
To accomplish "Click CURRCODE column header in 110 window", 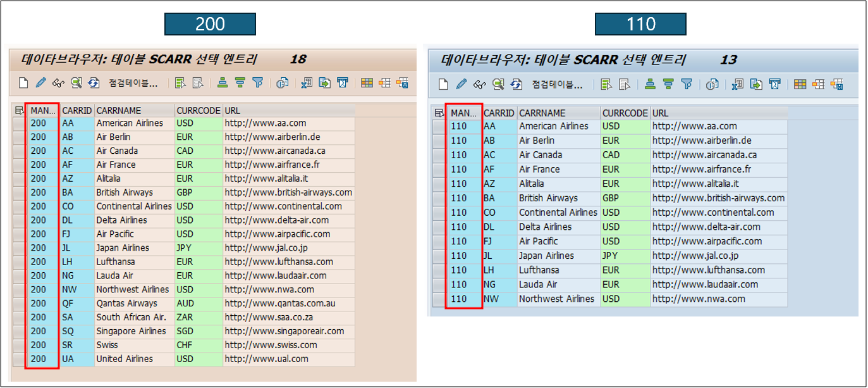I will pyautogui.click(x=625, y=113).
